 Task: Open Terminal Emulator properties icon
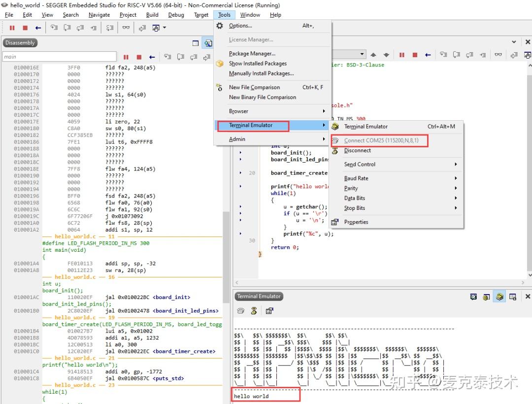(x=269, y=311)
